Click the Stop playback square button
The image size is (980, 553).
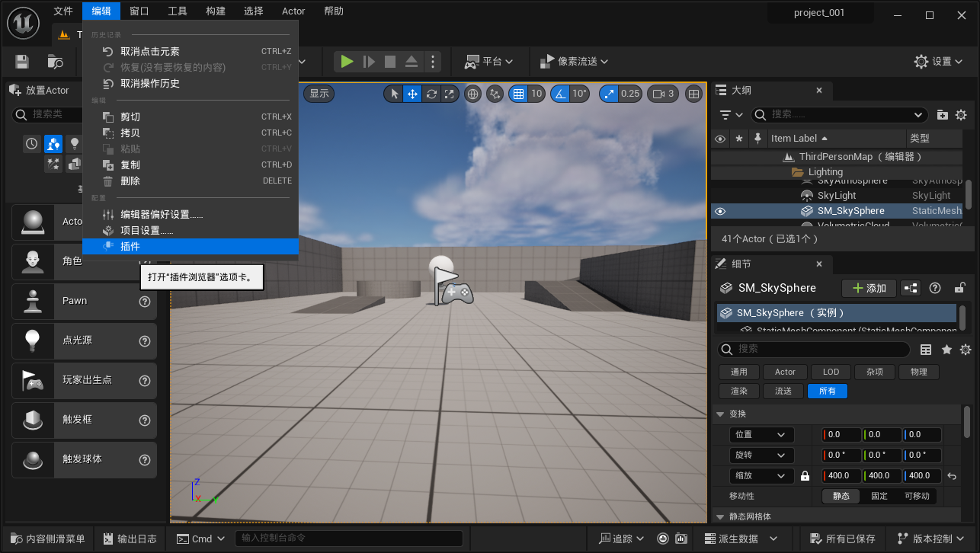tap(390, 62)
